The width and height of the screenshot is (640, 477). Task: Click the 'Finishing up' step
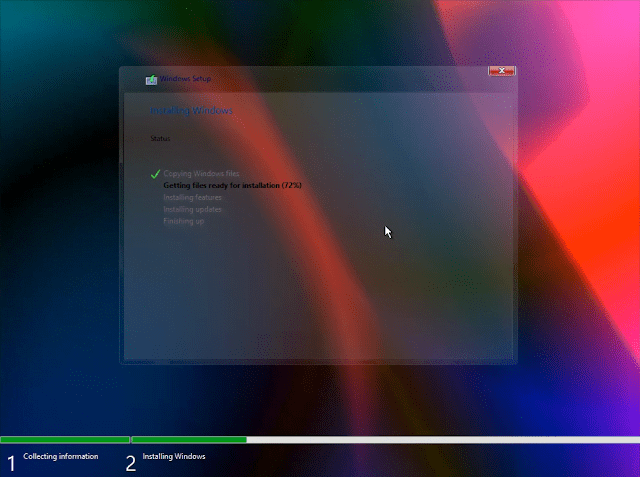[x=183, y=221]
